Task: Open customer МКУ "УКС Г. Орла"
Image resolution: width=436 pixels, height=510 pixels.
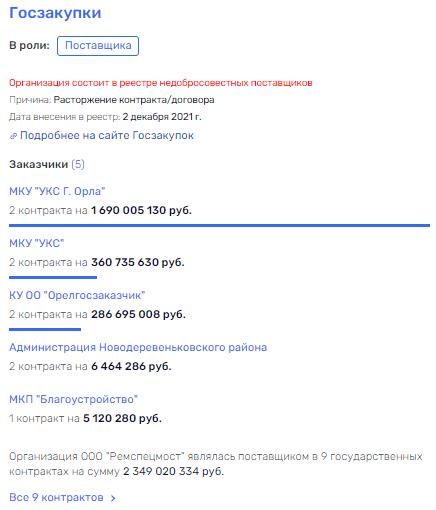Action: pyautogui.click(x=57, y=191)
